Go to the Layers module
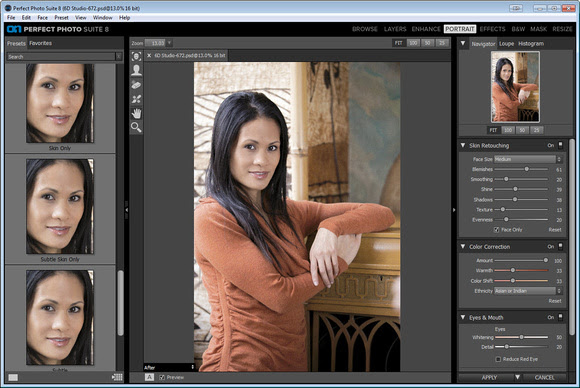 [395, 29]
